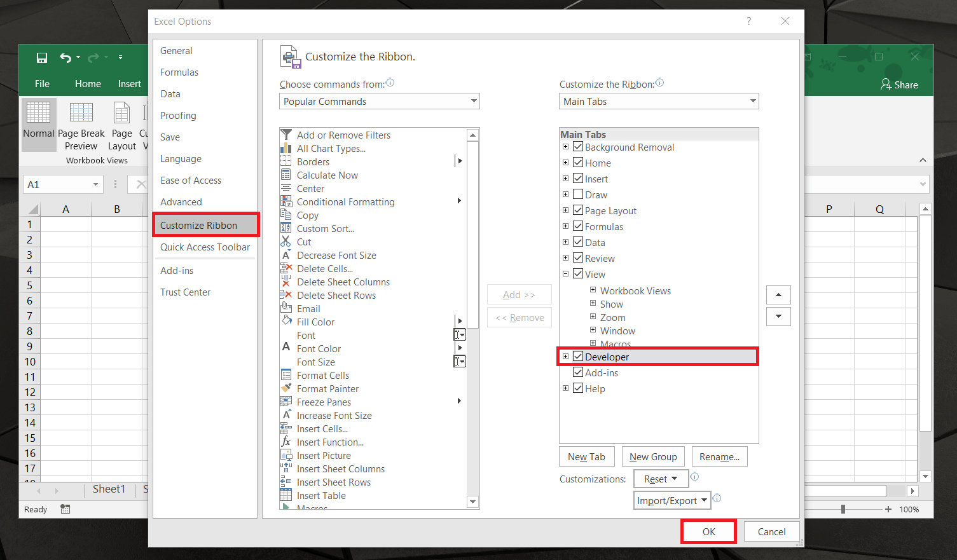The width and height of the screenshot is (957, 560).
Task: Select the Normal workbook view icon
Action: pyautogui.click(x=38, y=113)
